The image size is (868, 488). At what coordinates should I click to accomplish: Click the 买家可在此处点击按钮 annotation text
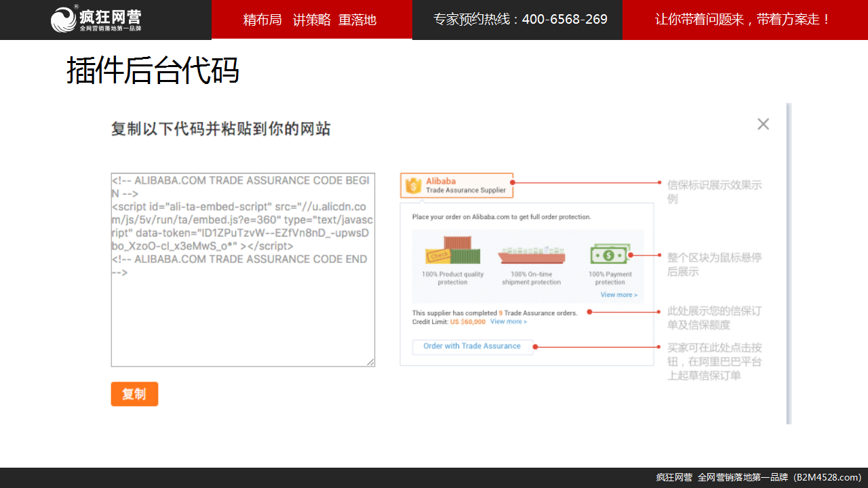(x=715, y=361)
